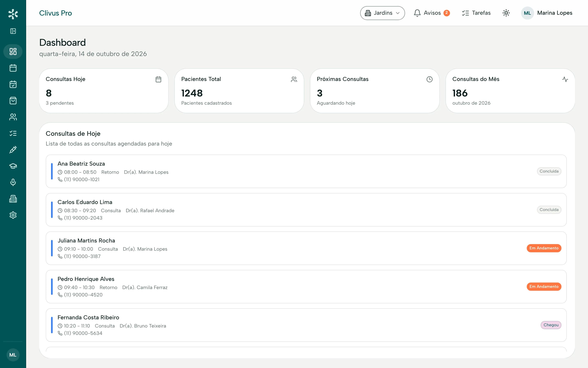Click the 1248 patients total value
This screenshot has height=368, width=588.
[x=192, y=93]
